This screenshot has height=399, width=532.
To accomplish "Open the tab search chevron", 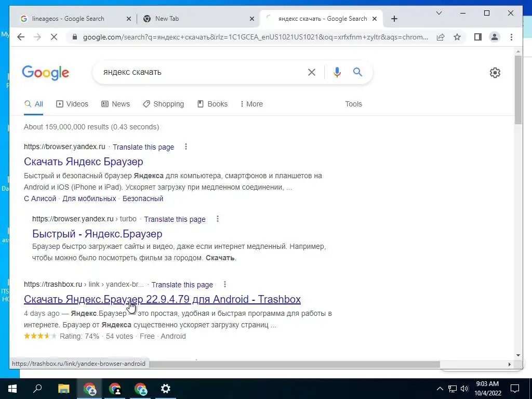I will [438, 13].
